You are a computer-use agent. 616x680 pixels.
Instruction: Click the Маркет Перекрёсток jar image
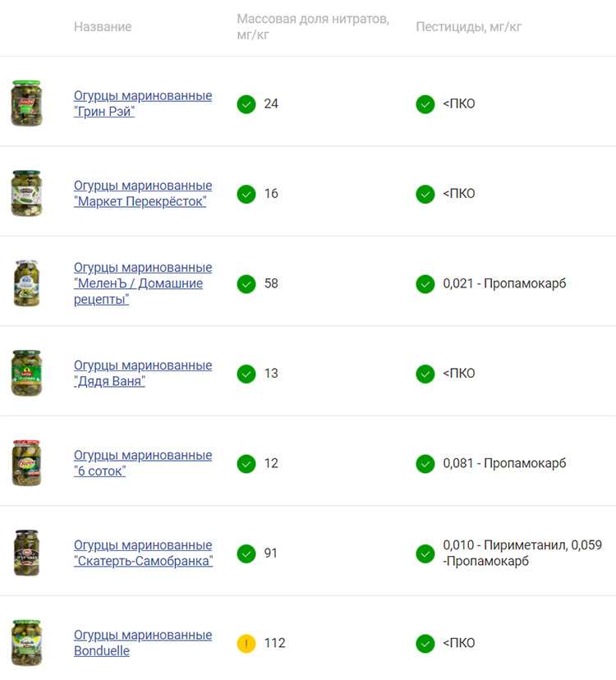[26, 194]
